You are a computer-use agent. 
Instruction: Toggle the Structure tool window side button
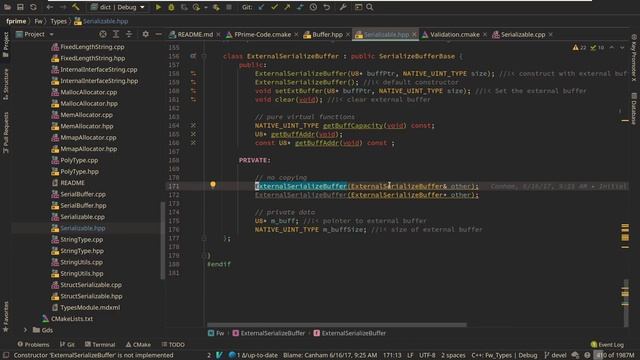pos(6,84)
